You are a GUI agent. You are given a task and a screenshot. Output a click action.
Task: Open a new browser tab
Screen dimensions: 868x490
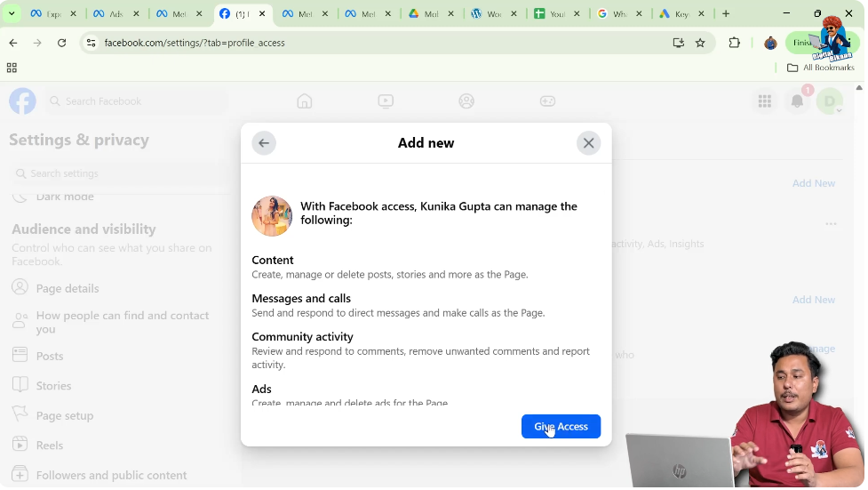coord(728,14)
